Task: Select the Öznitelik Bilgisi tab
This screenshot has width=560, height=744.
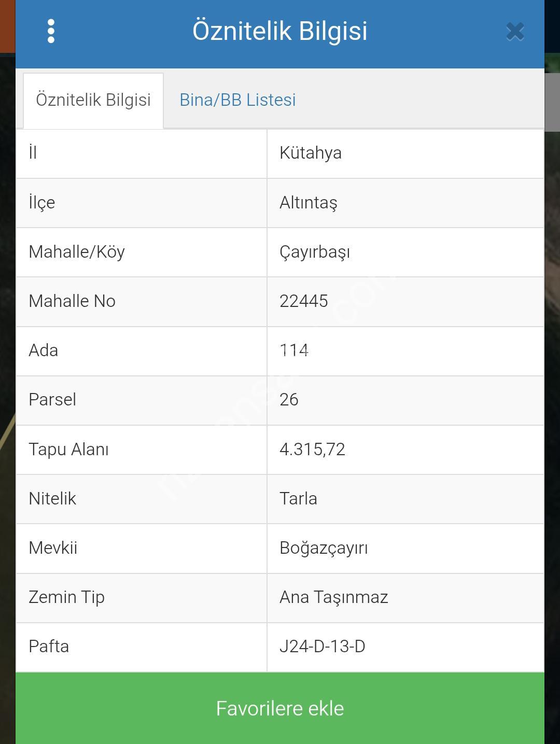Action: (93, 100)
